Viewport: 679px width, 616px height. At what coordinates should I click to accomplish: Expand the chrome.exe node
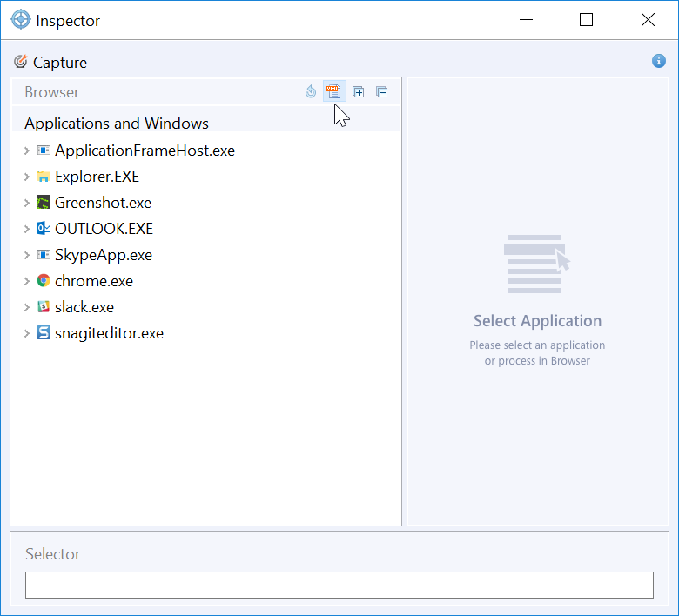[x=27, y=280]
